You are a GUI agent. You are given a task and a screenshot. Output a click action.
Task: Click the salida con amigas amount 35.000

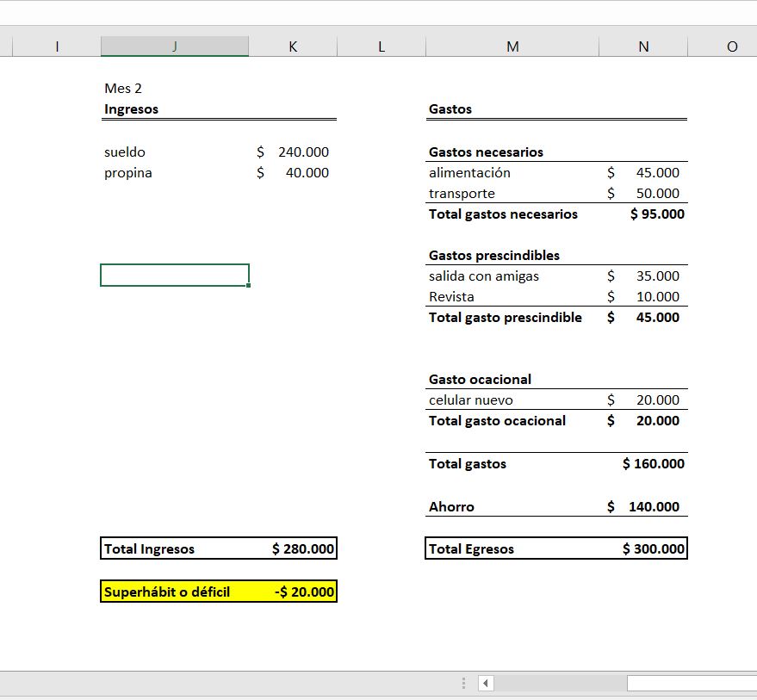(x=643, y=276)
